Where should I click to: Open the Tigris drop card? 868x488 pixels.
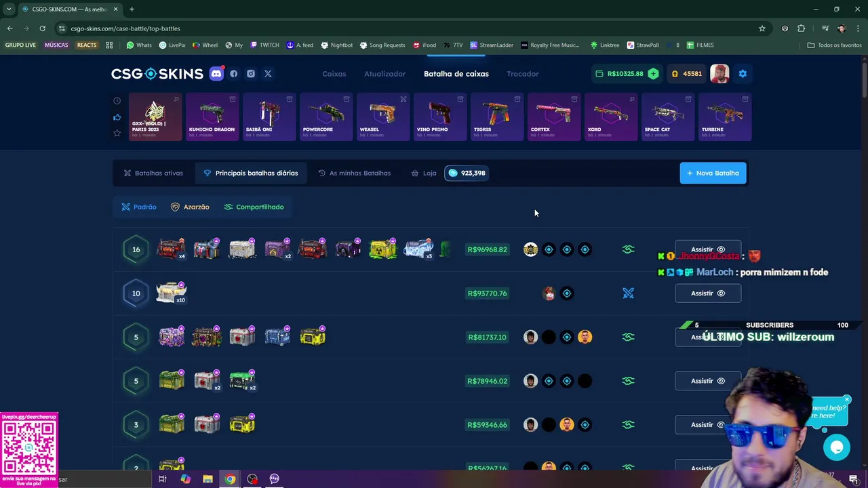tap(496, 117)
